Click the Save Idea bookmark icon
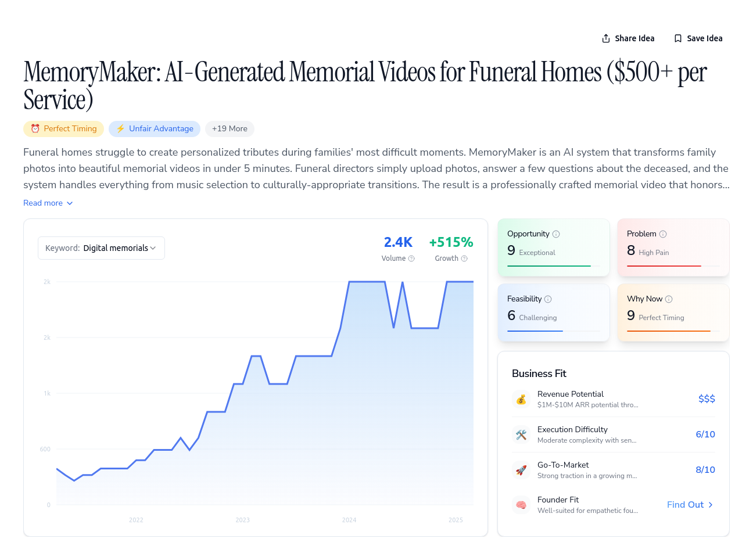The image size is (753, 560). (x=678, y=38)
